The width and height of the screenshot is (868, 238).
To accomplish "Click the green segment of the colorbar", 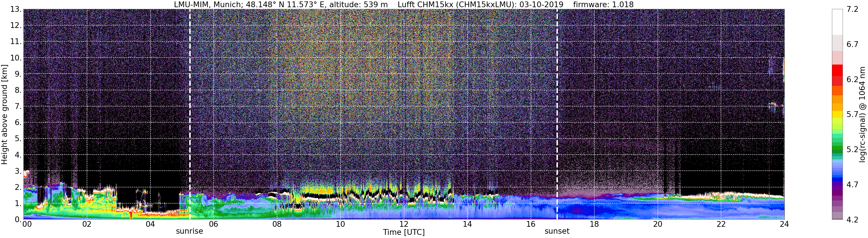I will click(x=837, y=148).
